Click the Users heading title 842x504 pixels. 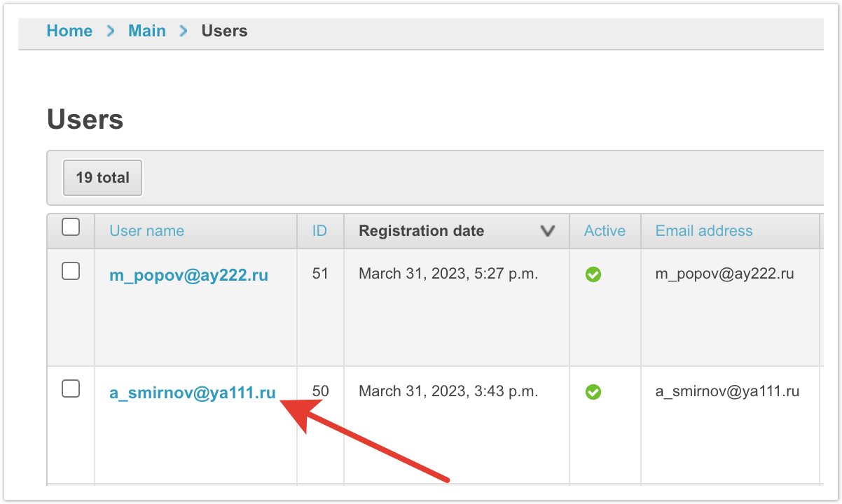85,120
